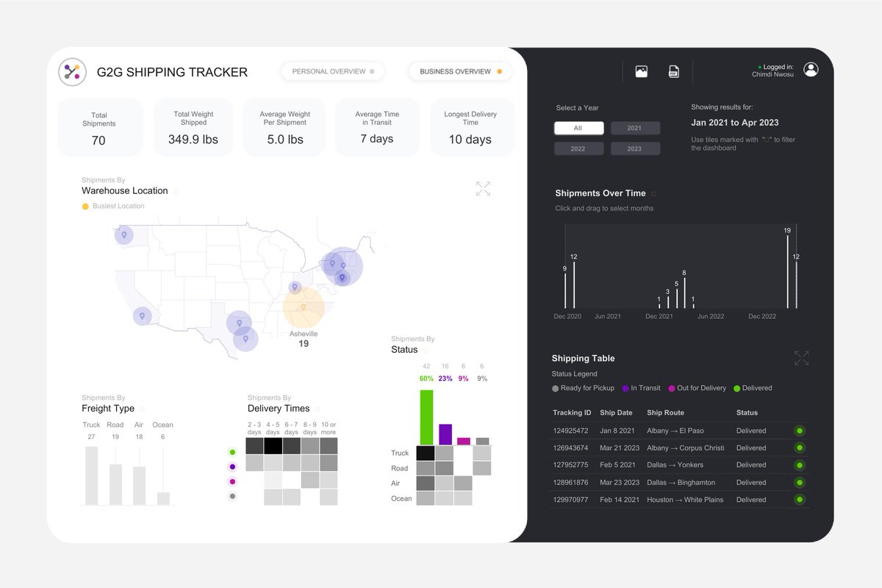Viewport: 882px width, 588px height.
Task: Click status indicator for tracking 127952775
Action: pos(799,465)
